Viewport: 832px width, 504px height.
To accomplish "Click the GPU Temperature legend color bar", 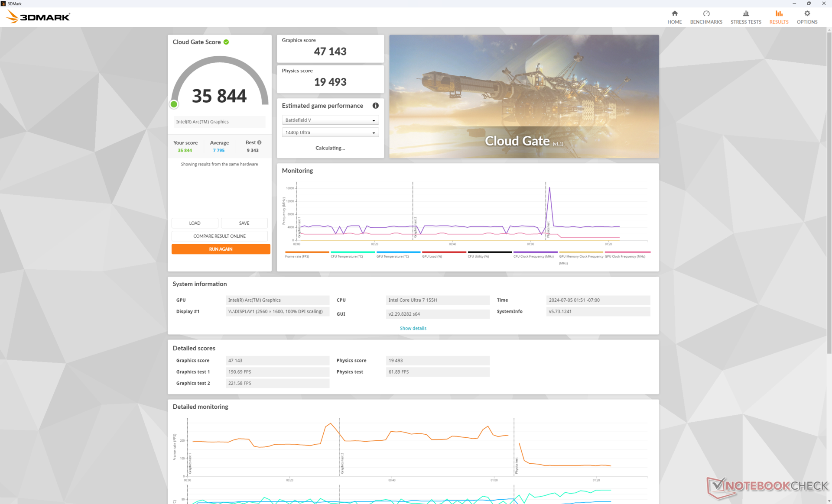I will pos(398,252).
